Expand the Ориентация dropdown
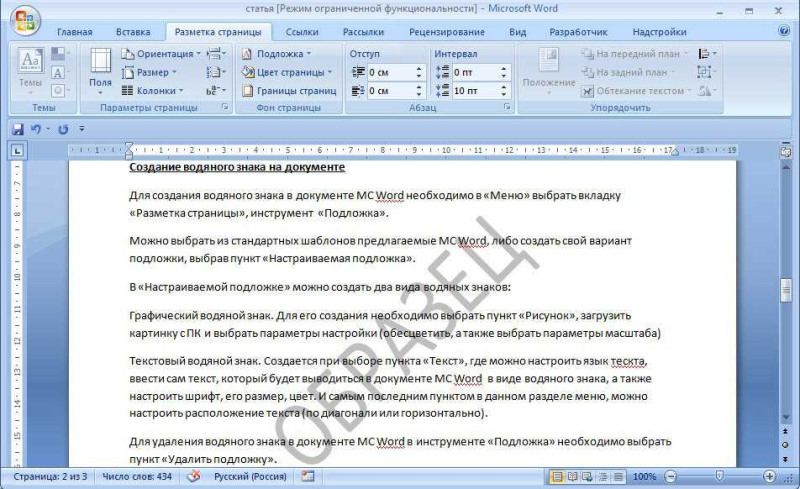 coord(162,53)
